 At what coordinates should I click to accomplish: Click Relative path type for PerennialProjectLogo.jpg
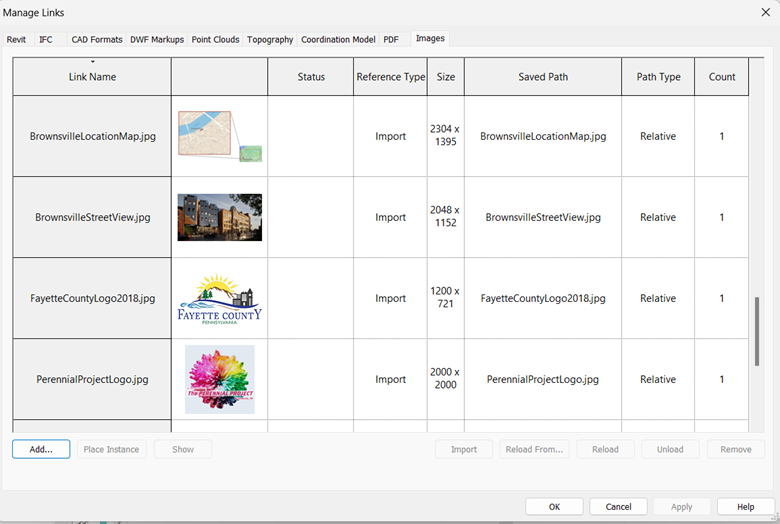pyautogui.click(x=658, y=379)
